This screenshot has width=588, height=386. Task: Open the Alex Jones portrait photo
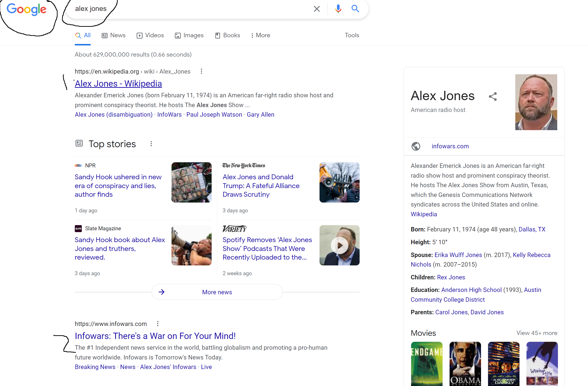(536, 102)
